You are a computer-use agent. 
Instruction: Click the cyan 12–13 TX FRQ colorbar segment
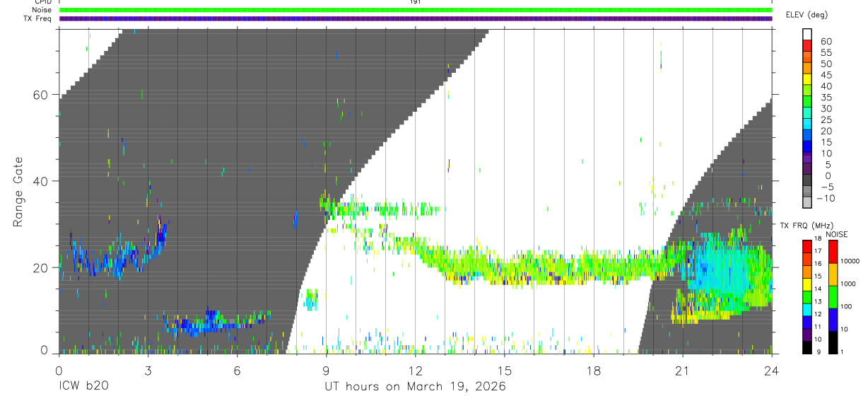coord(807,308)
